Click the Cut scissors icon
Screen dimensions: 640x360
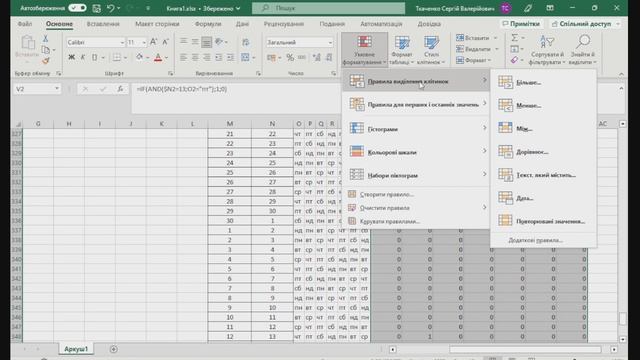point(46,38)
